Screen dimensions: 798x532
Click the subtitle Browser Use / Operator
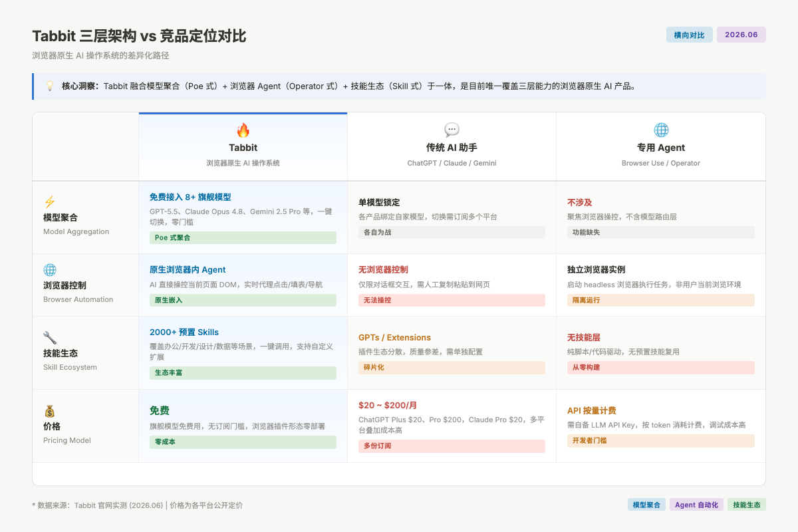661,164
